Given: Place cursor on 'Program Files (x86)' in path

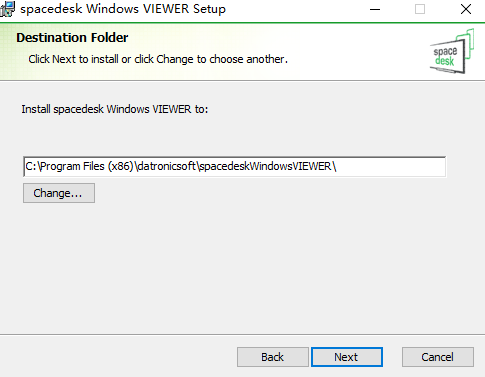Looking at the screenshot, I should (x=87, y=166).
